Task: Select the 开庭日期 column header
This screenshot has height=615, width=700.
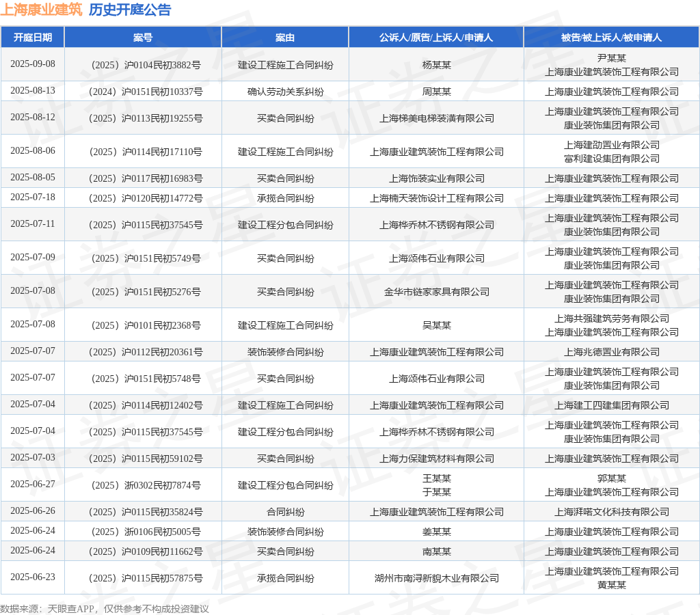Action: pyautogui.click(x=33, y=38)
